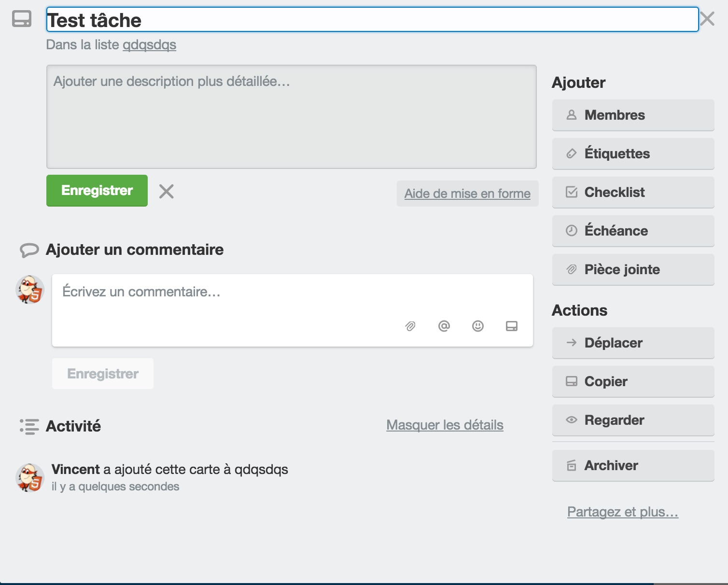Open the emoji picker in comment box
This screenshot has width=728, height=585.
click(478, 326)
